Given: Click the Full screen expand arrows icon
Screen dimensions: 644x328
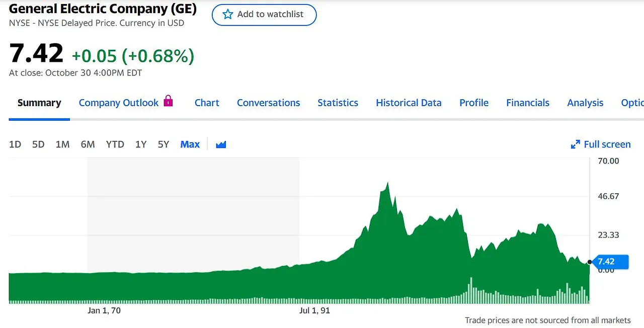Looking at the screenshot, I should (x=576, y=144).
